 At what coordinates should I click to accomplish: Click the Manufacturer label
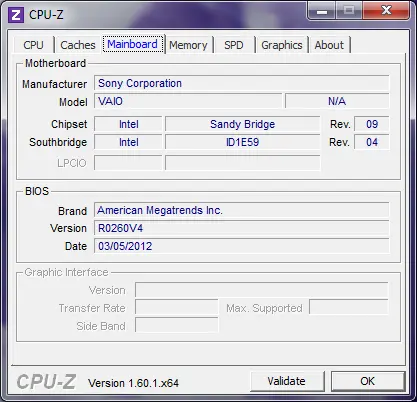(x=54, y=84)
